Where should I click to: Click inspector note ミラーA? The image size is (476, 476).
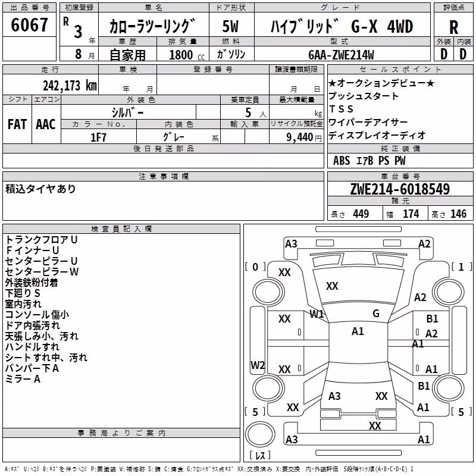pyautogui.click(x=23, y=379)
